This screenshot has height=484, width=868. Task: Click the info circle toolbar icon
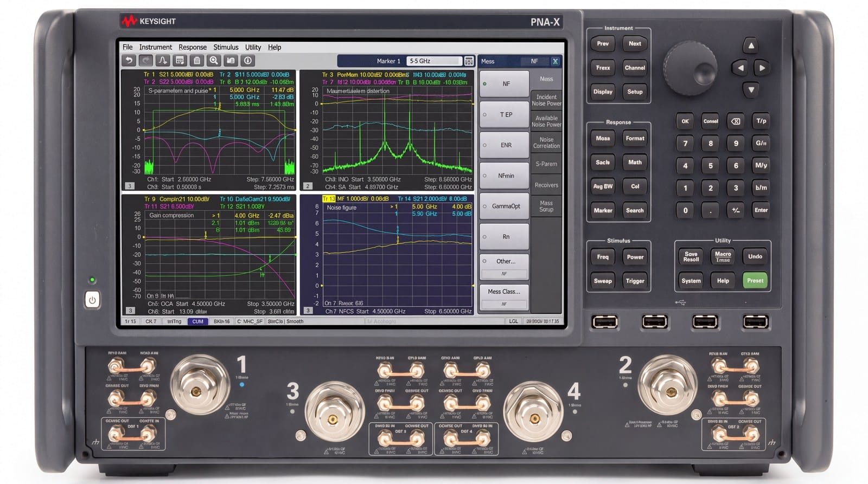click(x=248, y=61)
